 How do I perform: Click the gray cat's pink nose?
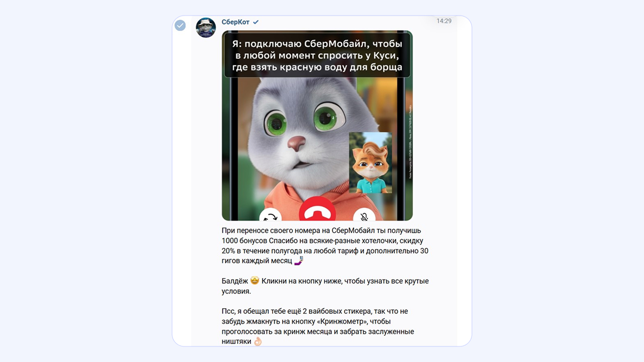click(x=296, y=144)
